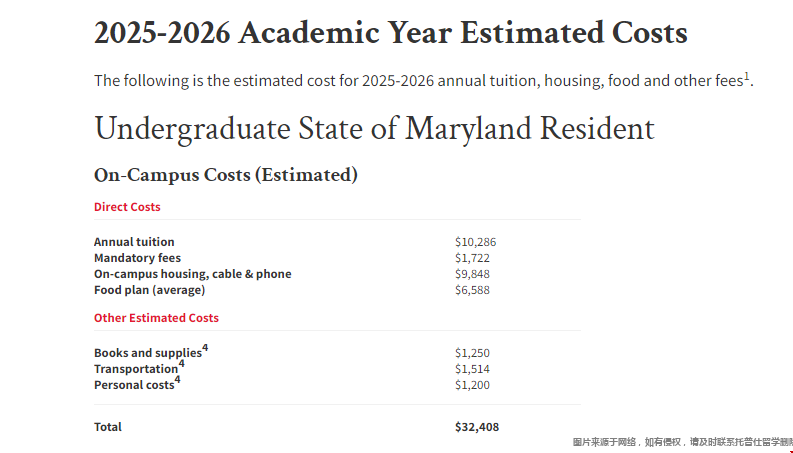
Task: Select the "Annual tuition" row label
Action: (134, 242)
